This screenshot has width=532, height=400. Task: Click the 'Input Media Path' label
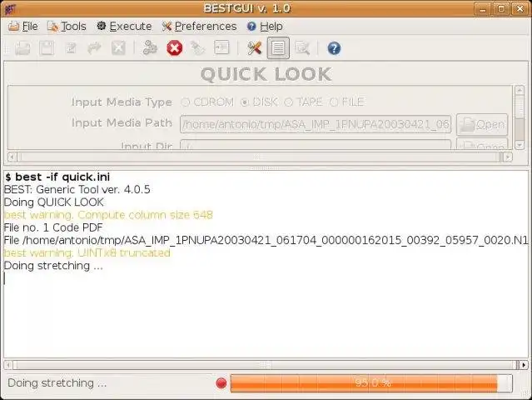(x=122, y=122)
